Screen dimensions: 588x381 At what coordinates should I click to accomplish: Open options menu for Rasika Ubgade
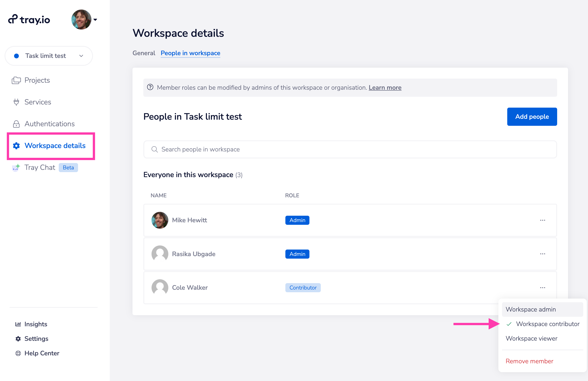542,254
